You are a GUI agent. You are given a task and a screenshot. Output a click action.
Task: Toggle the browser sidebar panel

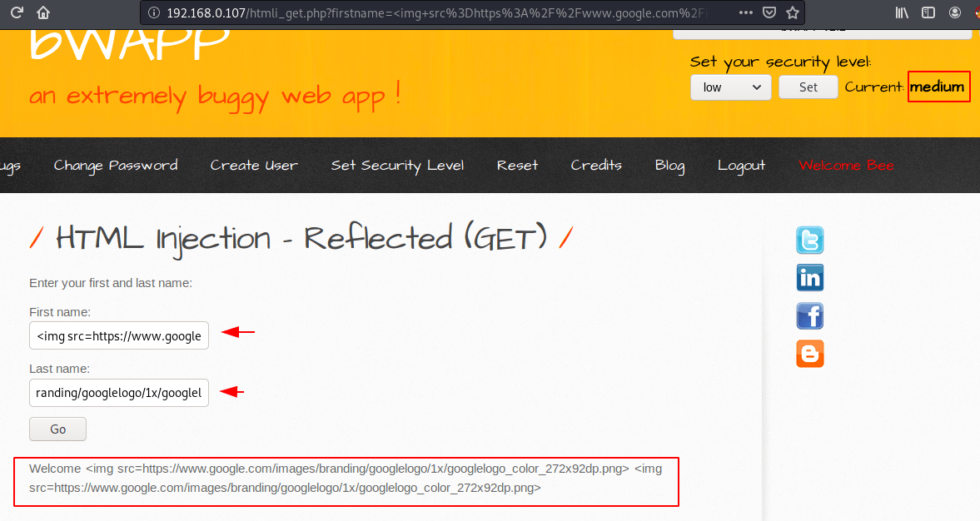928,12
